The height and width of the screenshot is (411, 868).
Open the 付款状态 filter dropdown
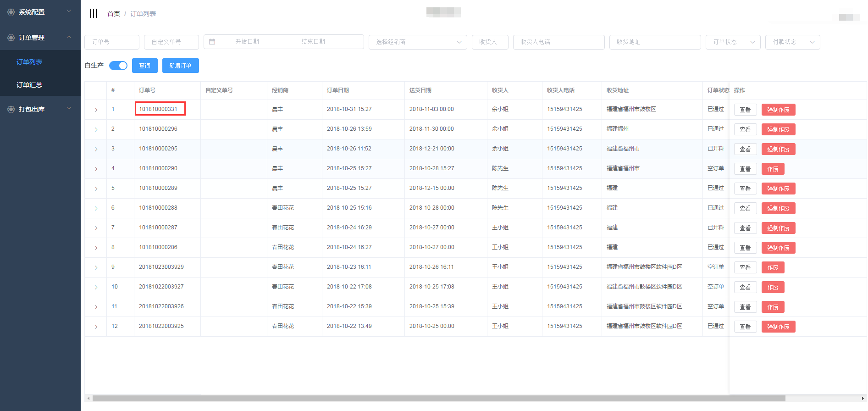coord(792,42)
